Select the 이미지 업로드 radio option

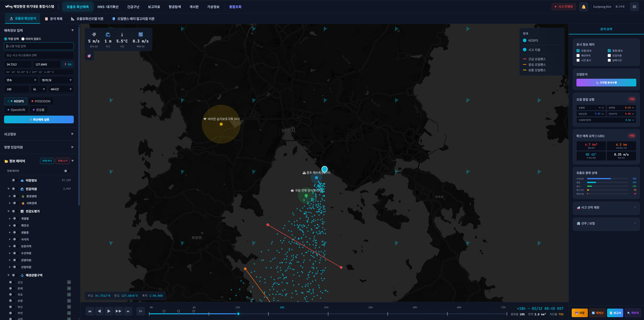coord(23,39)
